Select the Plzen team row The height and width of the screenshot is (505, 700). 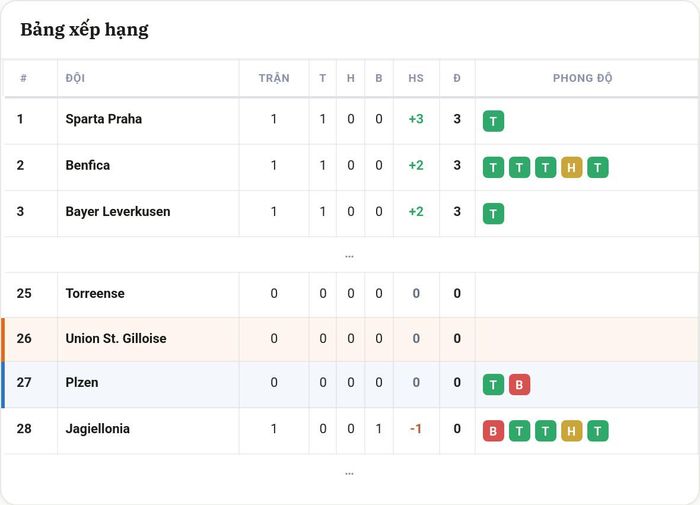point(351,384)
